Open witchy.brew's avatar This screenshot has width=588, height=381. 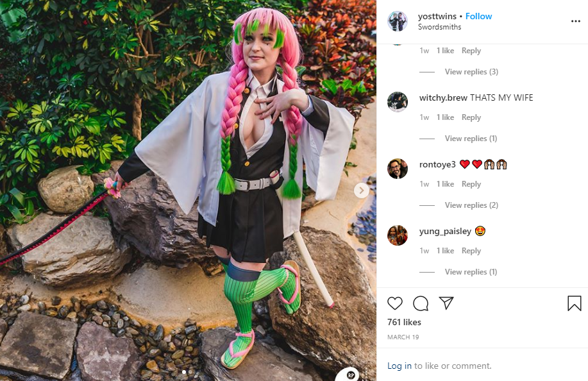click(x=398, y=101)
